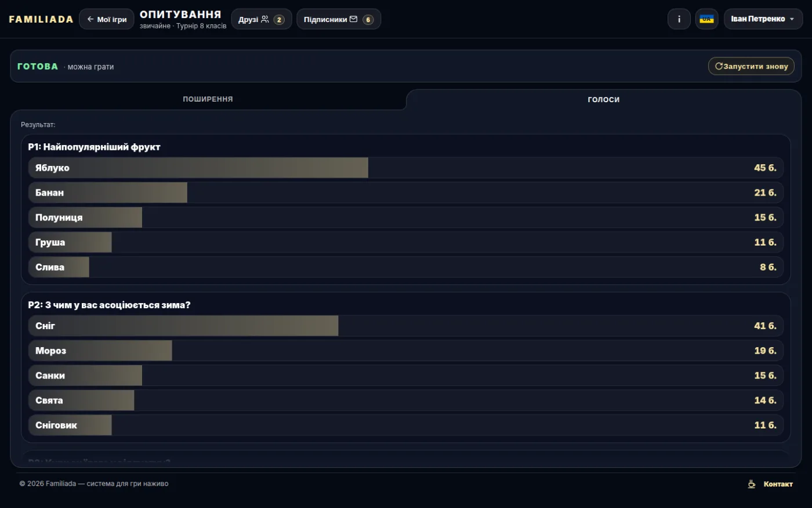Viewport: 812px width, 508px height.
Task: Click the friends people icon
Action: pos(265,19)
